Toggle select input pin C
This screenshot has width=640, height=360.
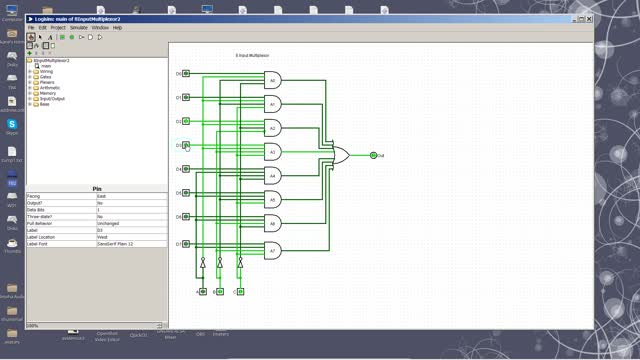(240, 291)
